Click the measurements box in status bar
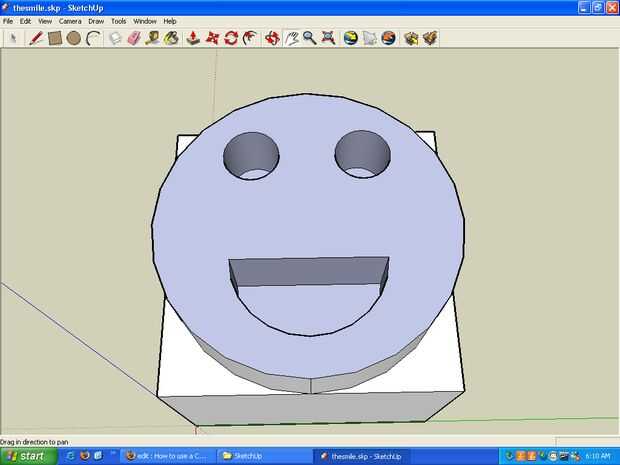The width and height of the screenshot is (620, 465). click(x=587, y=442)
